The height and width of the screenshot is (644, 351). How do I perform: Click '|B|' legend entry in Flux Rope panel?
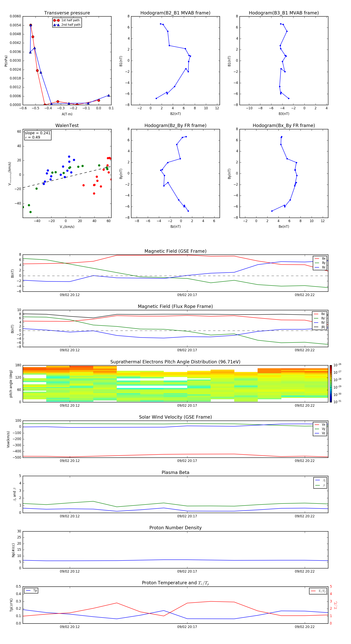(x=320, y=327)
